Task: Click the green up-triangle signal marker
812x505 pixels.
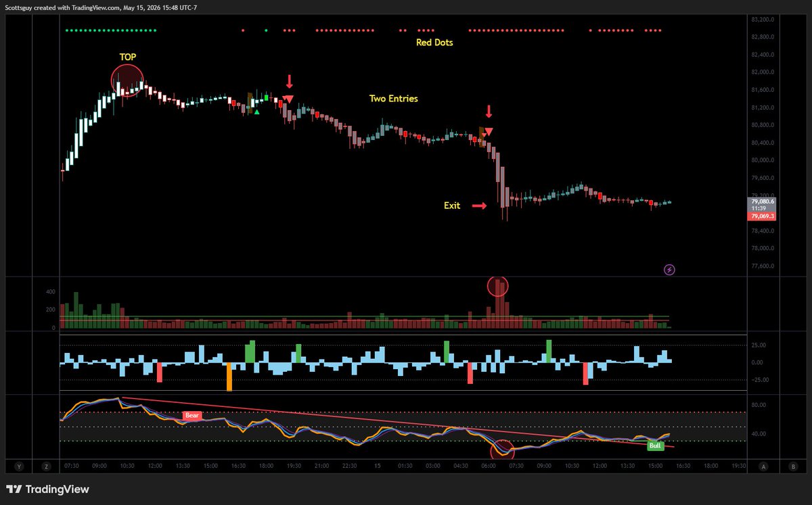Action: (256, 112)
